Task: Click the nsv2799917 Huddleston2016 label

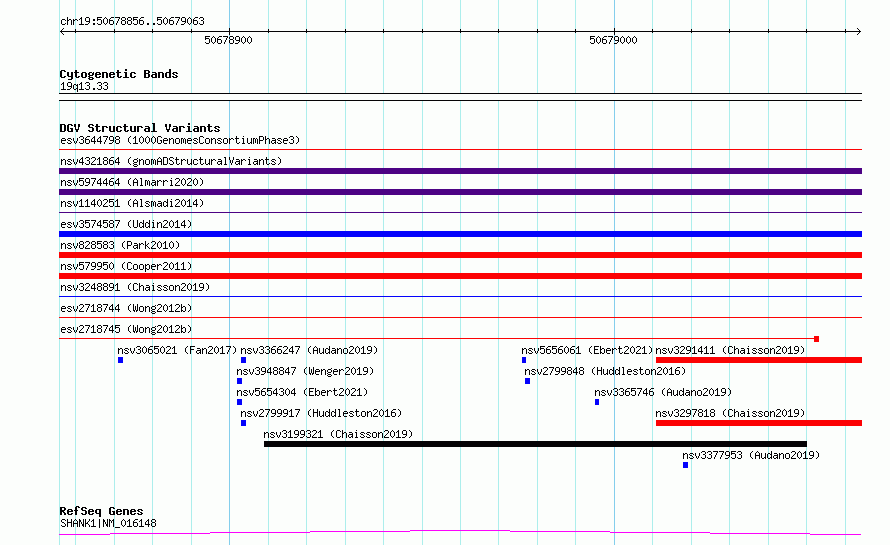Action: [321, 413]
